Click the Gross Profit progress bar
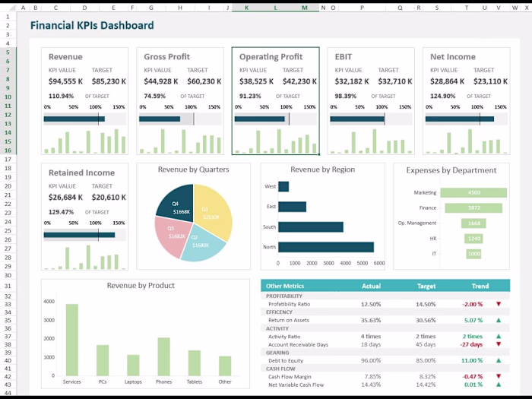Viewport: 532px width, 399px height. pos(160,119)
